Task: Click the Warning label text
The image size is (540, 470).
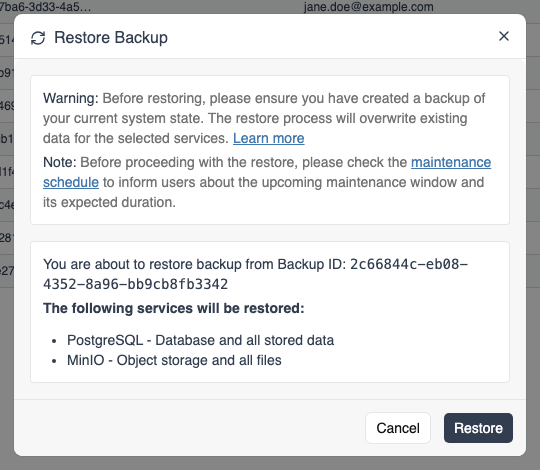Action: [x=71, y=98]
